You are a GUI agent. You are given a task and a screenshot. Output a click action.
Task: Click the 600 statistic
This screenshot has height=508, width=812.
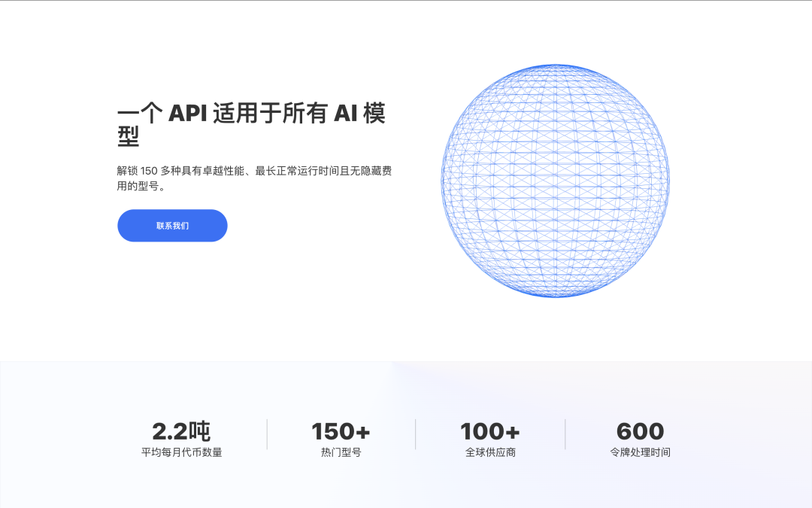[640, 431]
